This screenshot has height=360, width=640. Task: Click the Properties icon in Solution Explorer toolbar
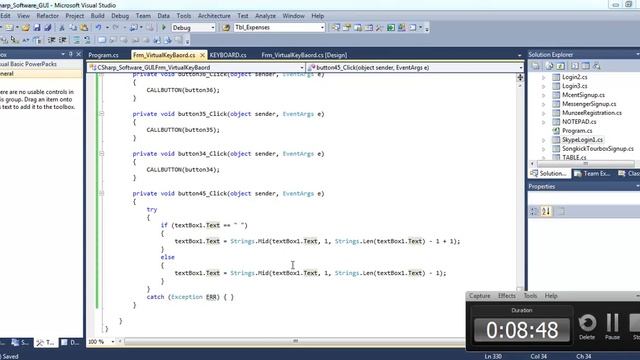(536, 66)
